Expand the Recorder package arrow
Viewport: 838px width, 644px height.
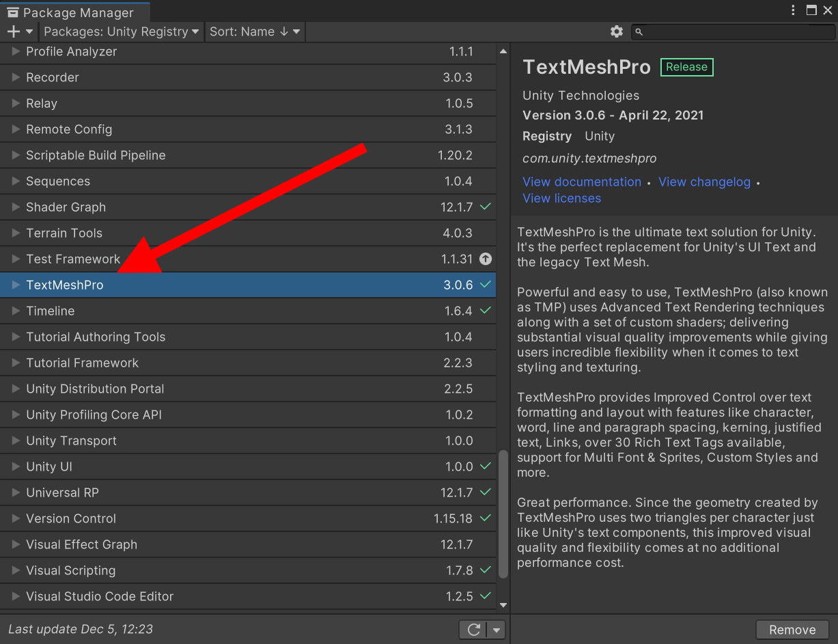click(16, 77)
